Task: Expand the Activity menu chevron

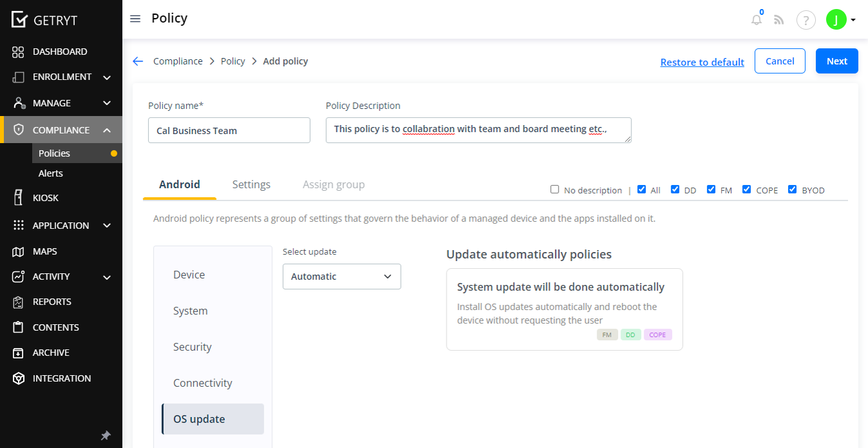Action: (x=107, y=277)
